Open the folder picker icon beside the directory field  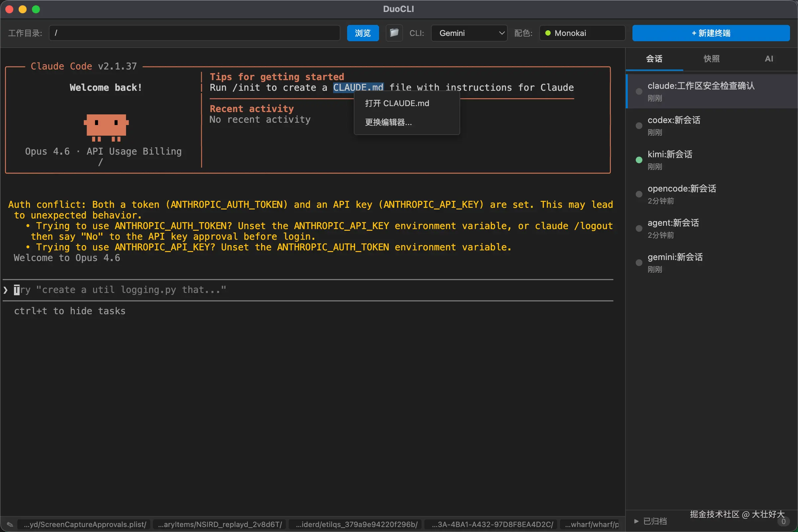[394, 33]
